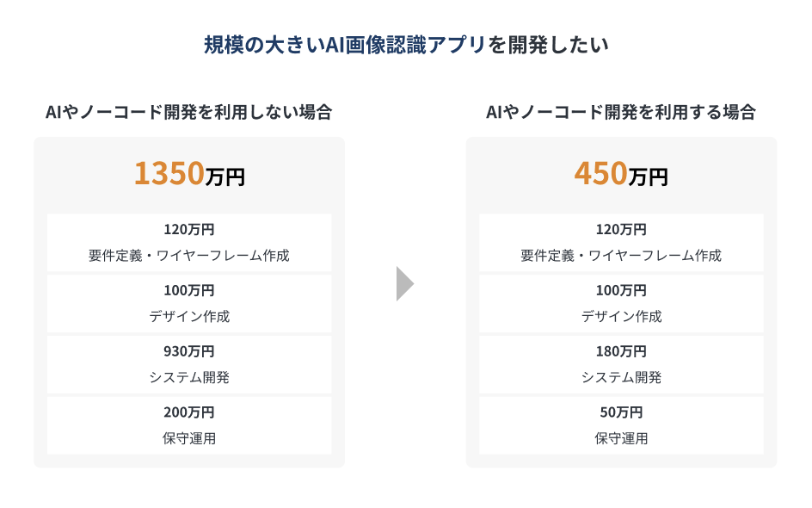This screenshot has height=508, width=812.
Task: Click 要件定義・ワイヤーフレーム作成 in the 450万円 panel
Action: point(621,256)
